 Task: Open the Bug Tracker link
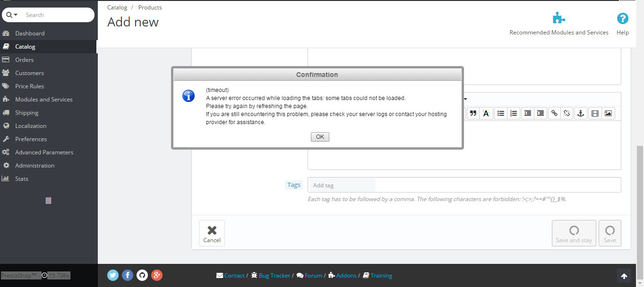tap(271, 276)
